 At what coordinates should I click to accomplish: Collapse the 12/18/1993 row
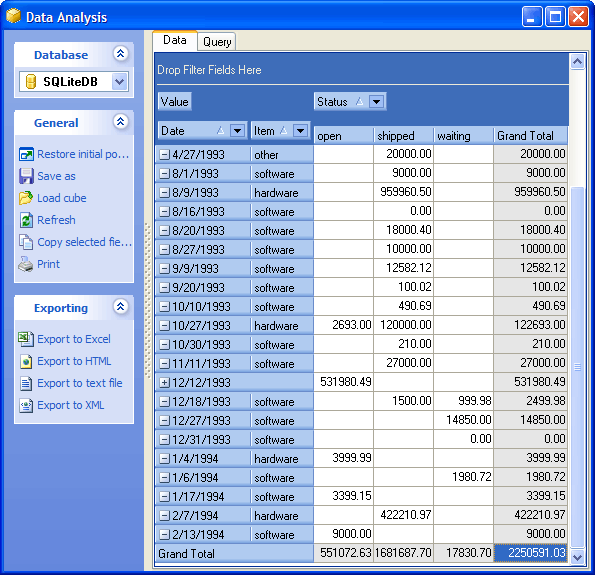click(x=164, y=402)
